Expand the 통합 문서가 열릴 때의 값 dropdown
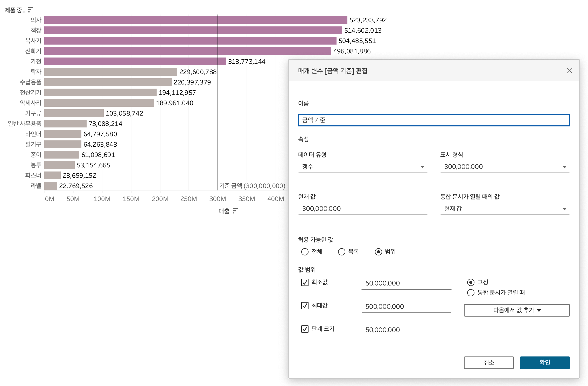The width and height of the screenshot is (588, 386). point(505,209)
